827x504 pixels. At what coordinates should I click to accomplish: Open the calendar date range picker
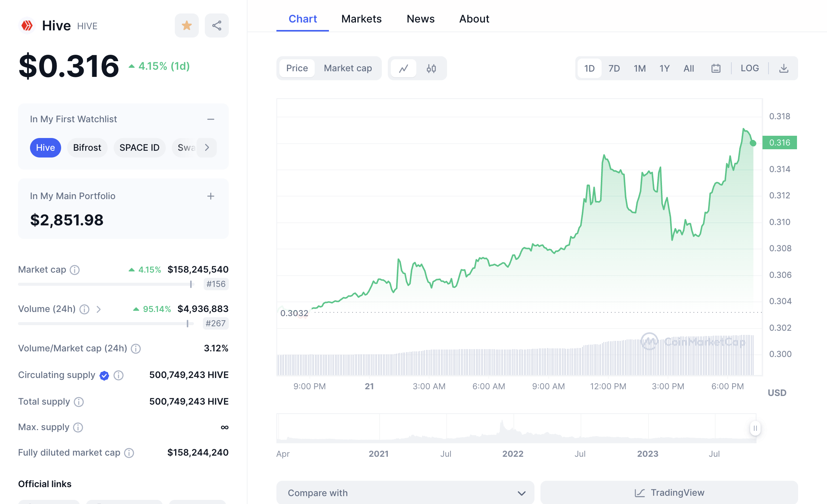(x=716, y=68)
